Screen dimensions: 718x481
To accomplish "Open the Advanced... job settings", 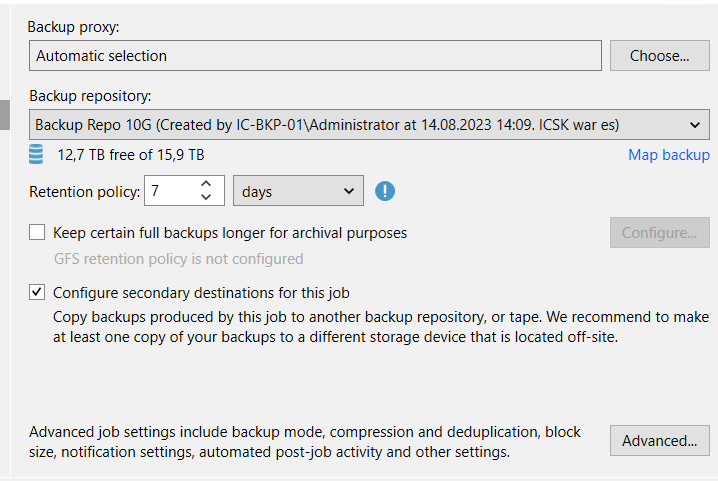I will (659, 441).
